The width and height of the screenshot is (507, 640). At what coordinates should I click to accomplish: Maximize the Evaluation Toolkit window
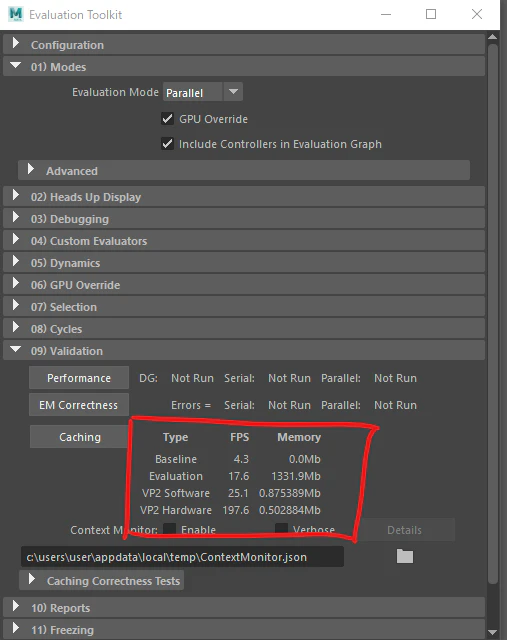(431, 14)
